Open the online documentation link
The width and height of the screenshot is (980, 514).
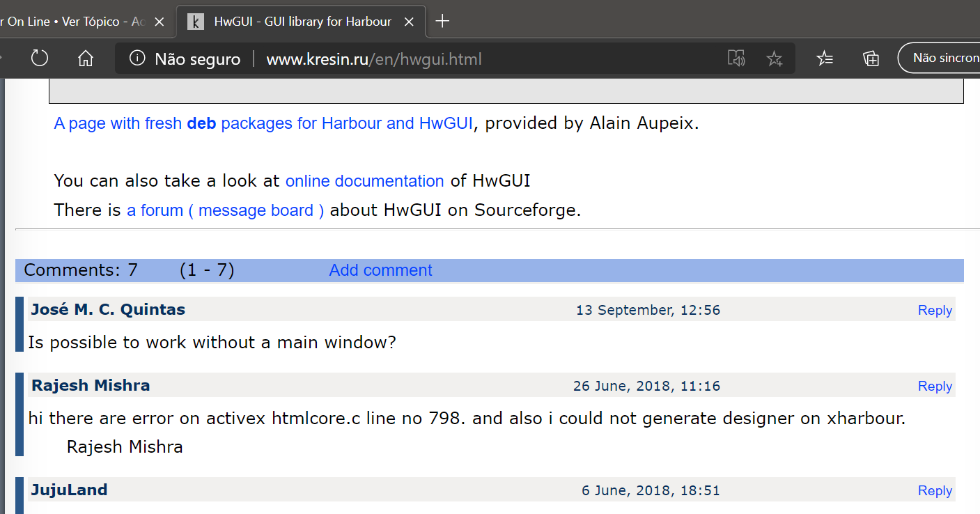coord(364,181)
